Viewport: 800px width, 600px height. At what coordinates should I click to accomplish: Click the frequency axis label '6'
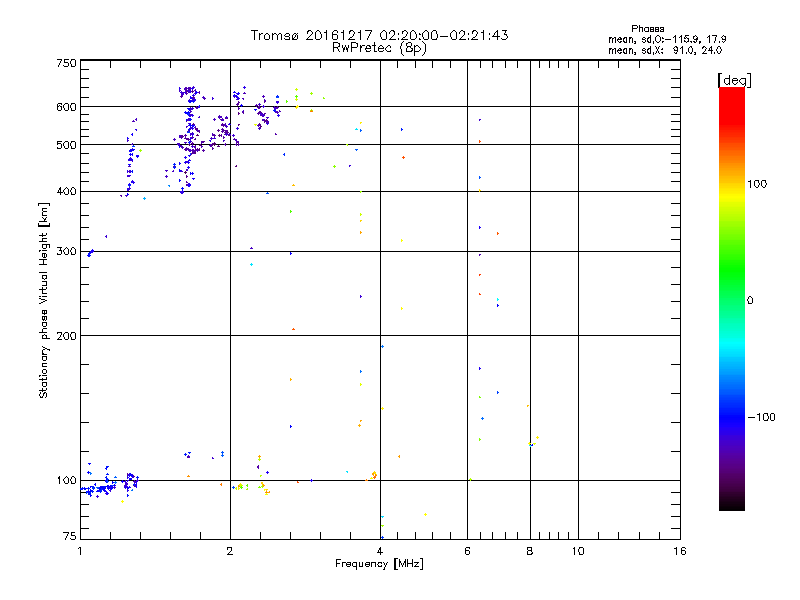[x=467, y=551]
